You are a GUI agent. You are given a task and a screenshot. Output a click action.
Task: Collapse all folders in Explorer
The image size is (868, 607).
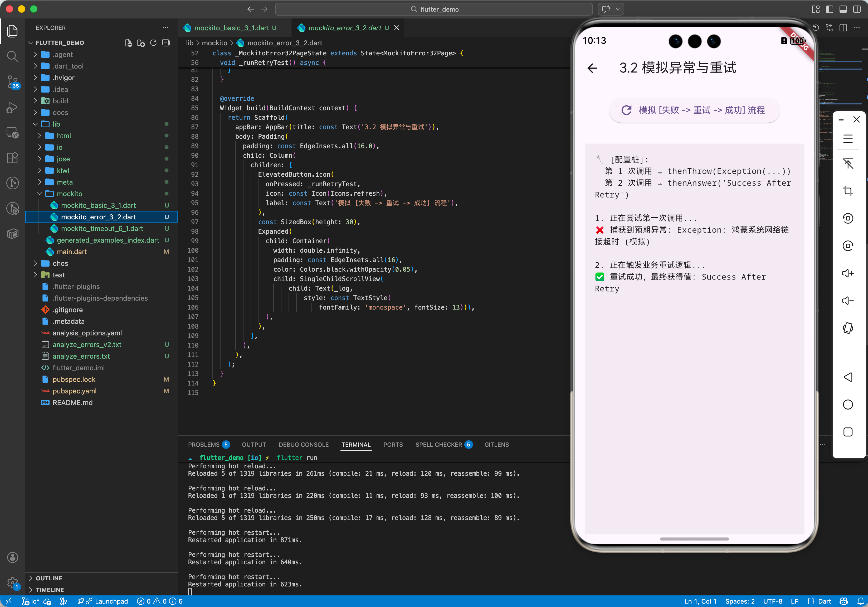[x=165, y=43]
